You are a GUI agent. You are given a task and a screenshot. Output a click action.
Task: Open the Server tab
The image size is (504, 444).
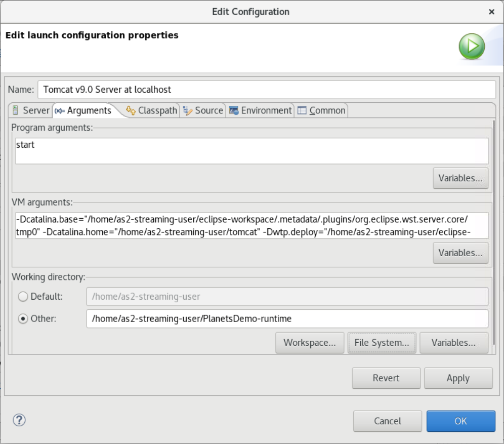[x=31, y=110]
